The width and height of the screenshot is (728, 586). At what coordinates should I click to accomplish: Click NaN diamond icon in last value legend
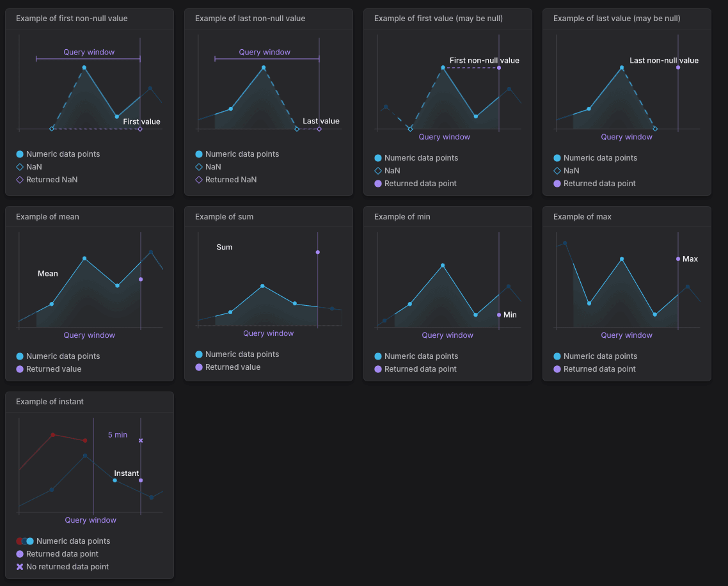coord(557,171)
